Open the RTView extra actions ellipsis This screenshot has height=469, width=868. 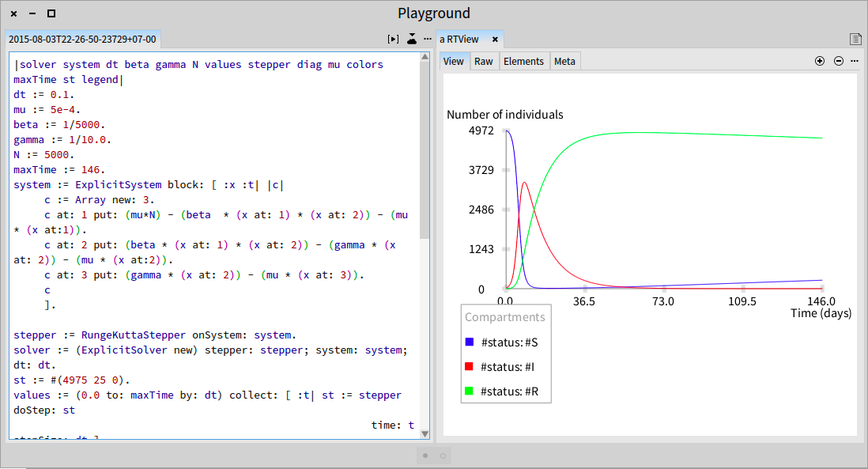point(855,61)
